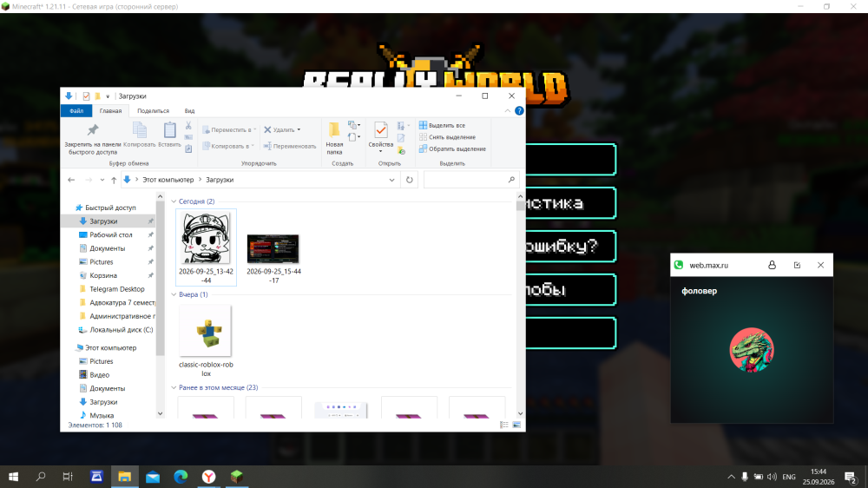Show hidden tray icons chevron
Image resolution: width=868 pixels, height=488 pixels.
(x=731, y=477)
